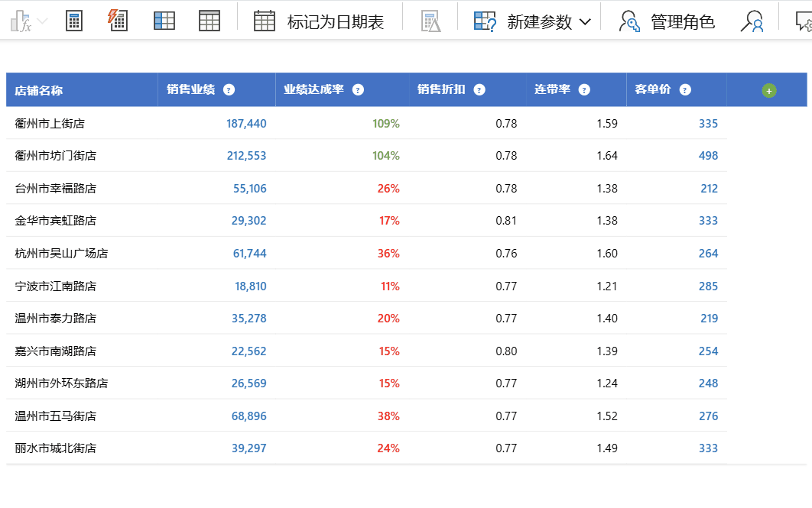The width and height of the screenshot is (812, 508).
Task: Open the 新建参数 dropdown arrow
Action: [585, 22]
